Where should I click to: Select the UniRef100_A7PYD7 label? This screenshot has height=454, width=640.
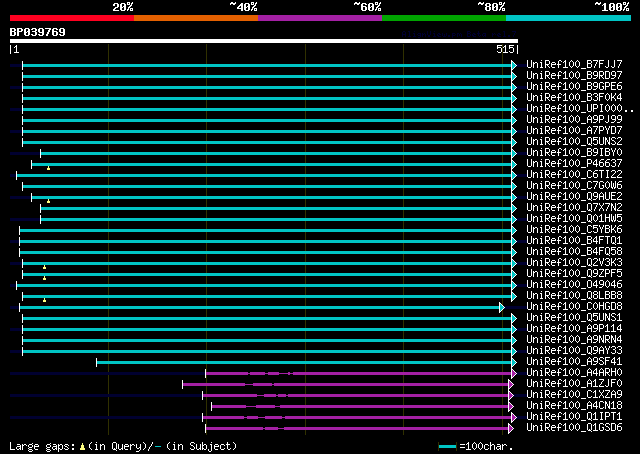[x=574, y=131]
